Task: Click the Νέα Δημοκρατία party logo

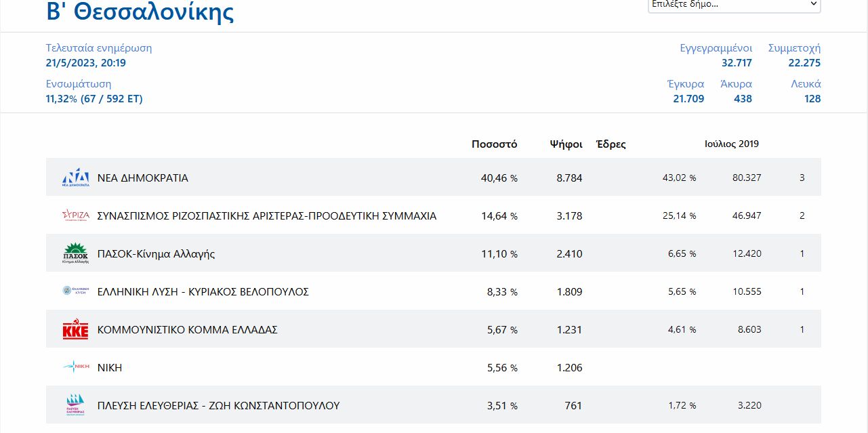Action: coord(75,178)
